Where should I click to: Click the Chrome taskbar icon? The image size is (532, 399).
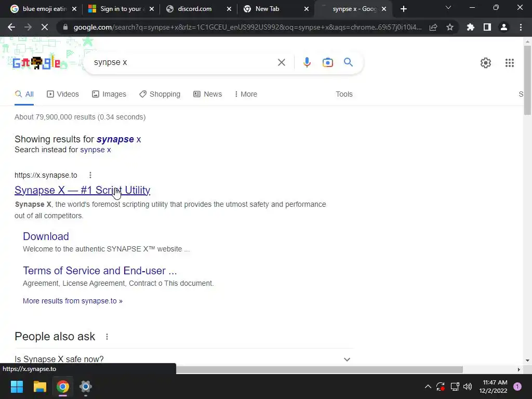(x=63, y=387)
